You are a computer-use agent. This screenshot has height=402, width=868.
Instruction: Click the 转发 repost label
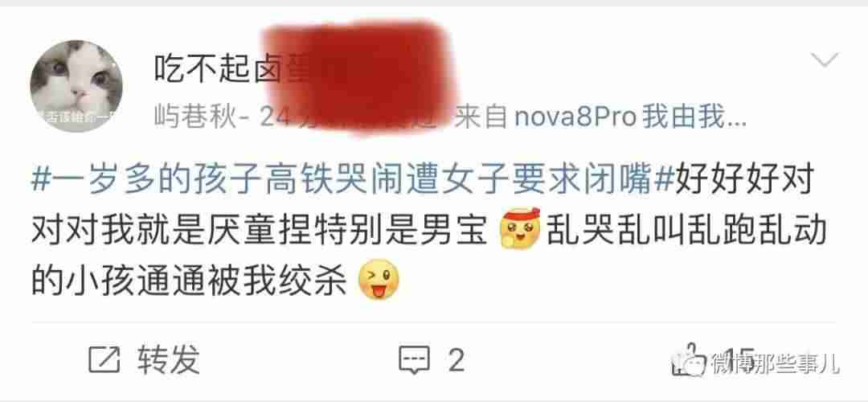[168, 360]
